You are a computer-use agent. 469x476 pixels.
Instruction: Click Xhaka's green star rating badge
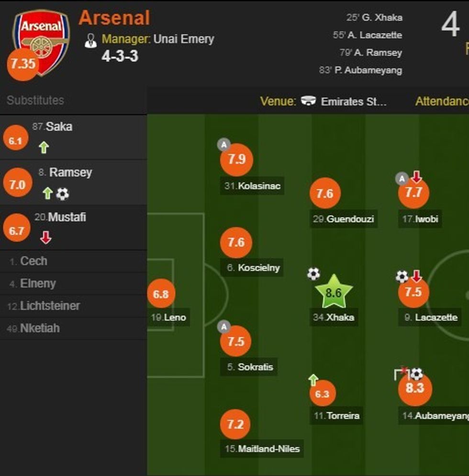(334, 292)
